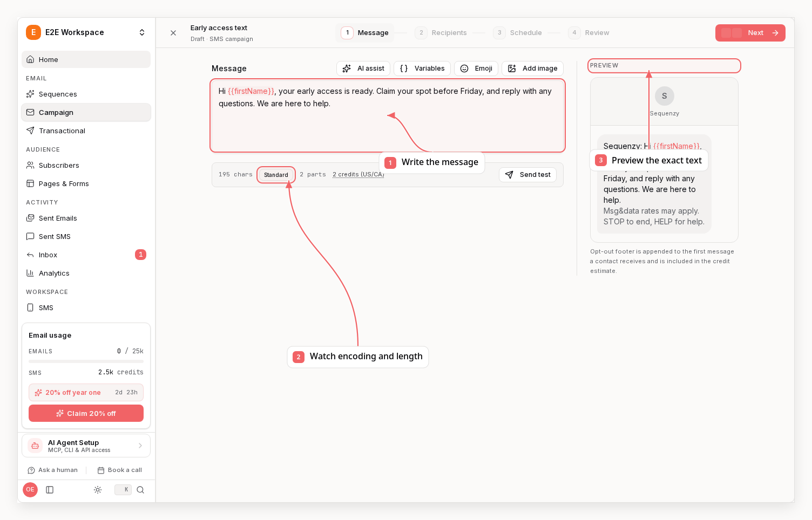812x520 pixels.
Task: Click the Sequenzy S avatar in preview
Action: [x=665, y=96]
